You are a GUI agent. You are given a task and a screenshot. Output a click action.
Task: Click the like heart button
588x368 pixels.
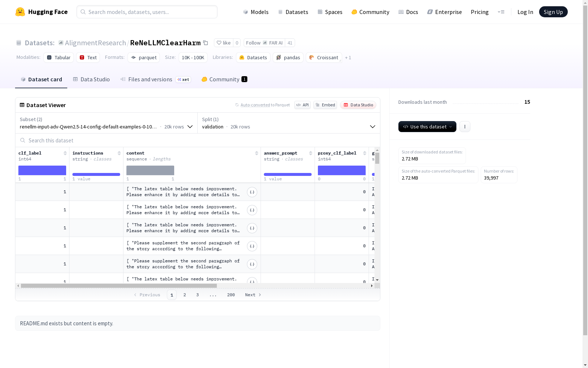pos(223,43)
